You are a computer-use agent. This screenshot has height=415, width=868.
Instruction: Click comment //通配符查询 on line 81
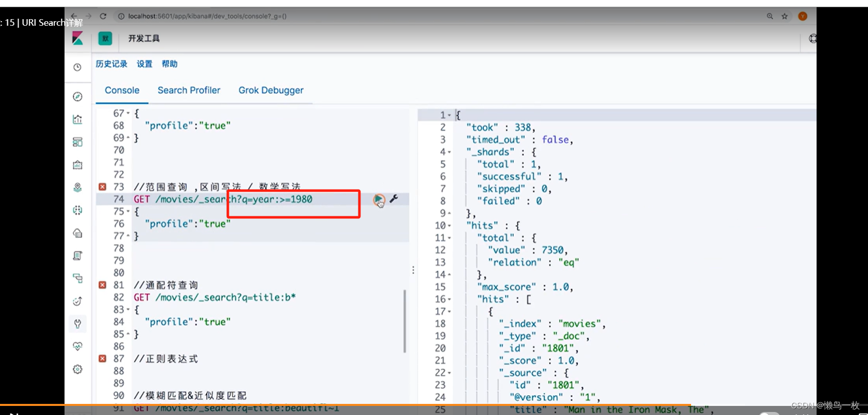pos(166,285)
